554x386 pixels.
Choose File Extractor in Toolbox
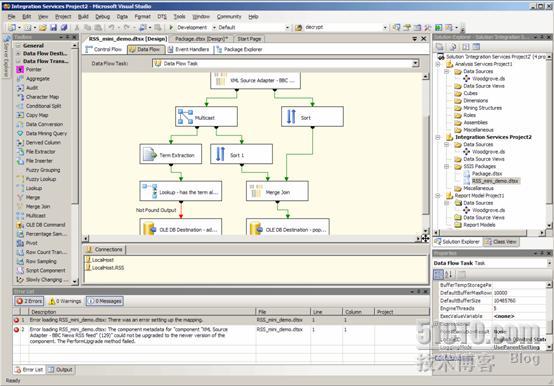point(40,152)
